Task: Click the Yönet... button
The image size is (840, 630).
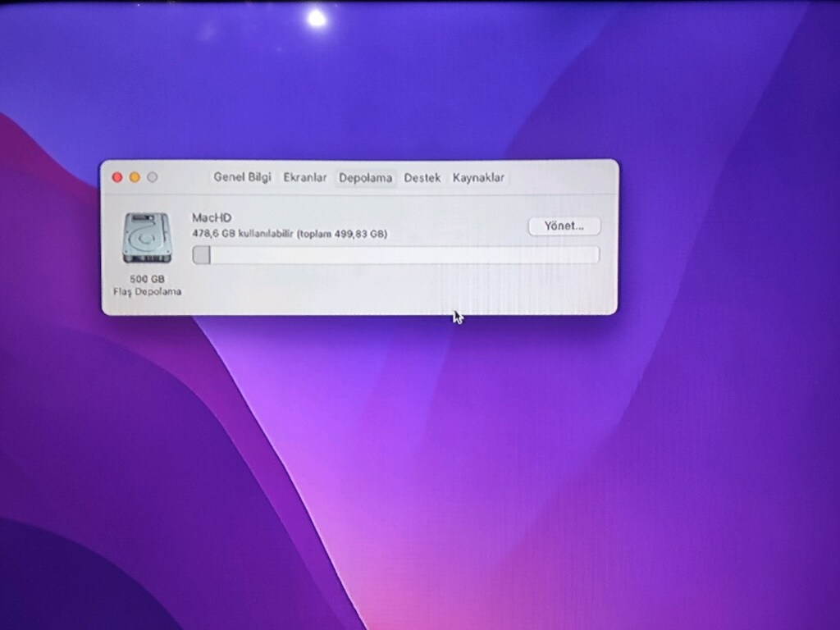Action: 564,226
